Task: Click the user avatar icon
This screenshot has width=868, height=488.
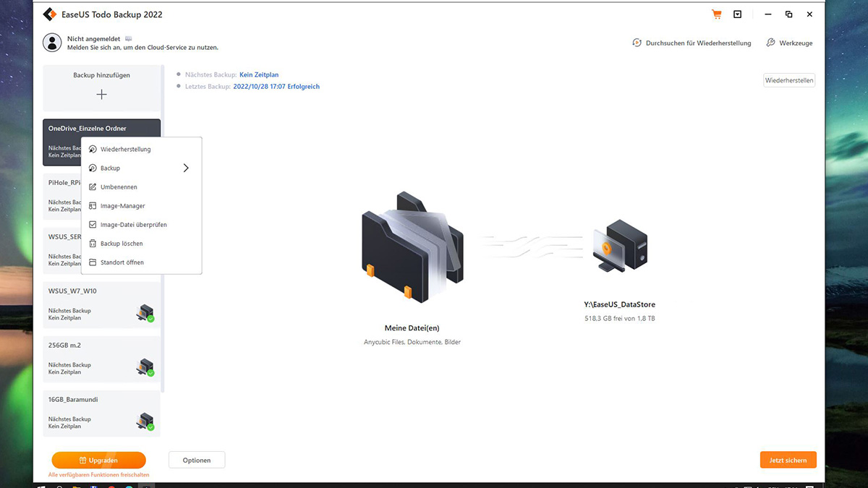Action: click(52, 43)
